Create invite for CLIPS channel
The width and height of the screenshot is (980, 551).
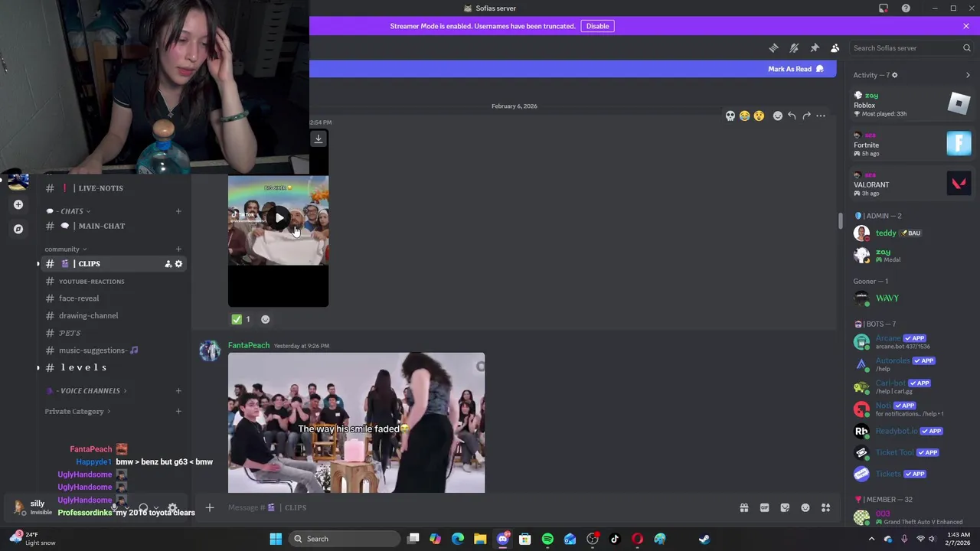(x=168, y=264)
